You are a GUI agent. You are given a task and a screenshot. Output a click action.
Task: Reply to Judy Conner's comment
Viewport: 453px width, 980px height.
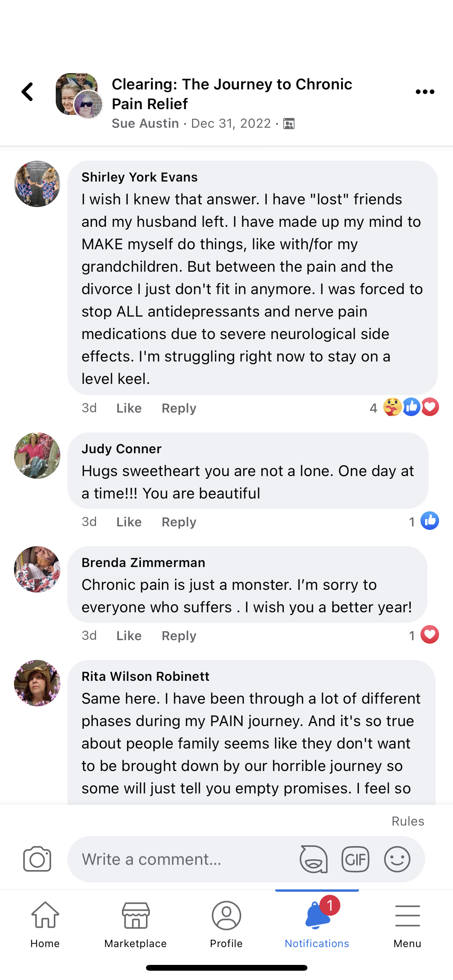coord(179,522)
